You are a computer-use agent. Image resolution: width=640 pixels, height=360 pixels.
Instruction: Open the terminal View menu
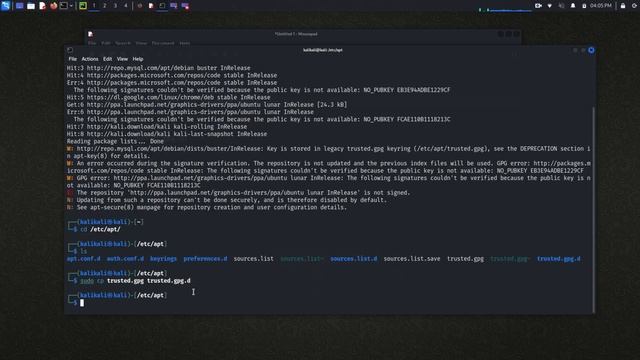(x=122, y=59)
